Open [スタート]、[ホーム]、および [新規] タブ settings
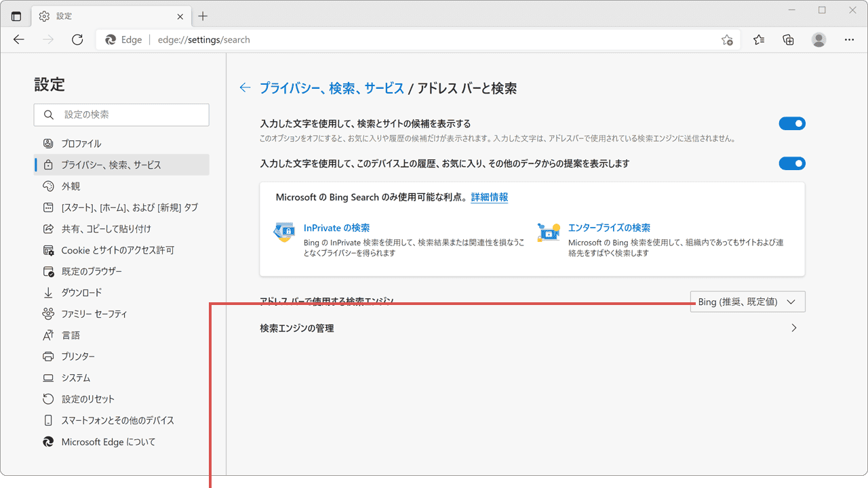Viewport: 868px width, 488px height. point(121,207)
